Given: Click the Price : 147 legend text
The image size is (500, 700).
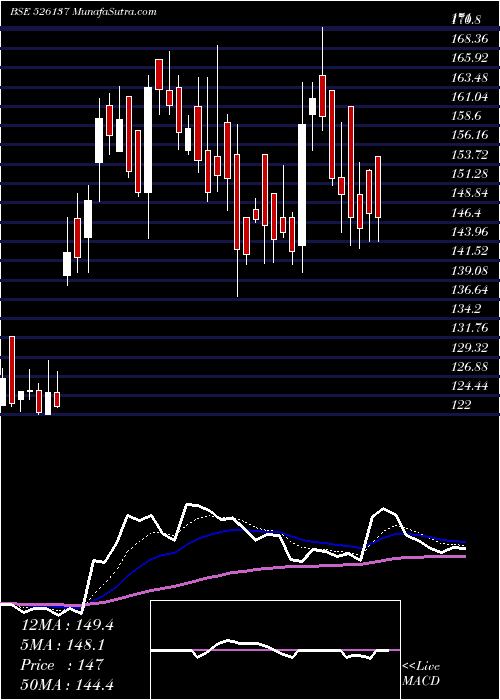Looking at the screenshot, I should pyautogui.click(x=62, y=665).
